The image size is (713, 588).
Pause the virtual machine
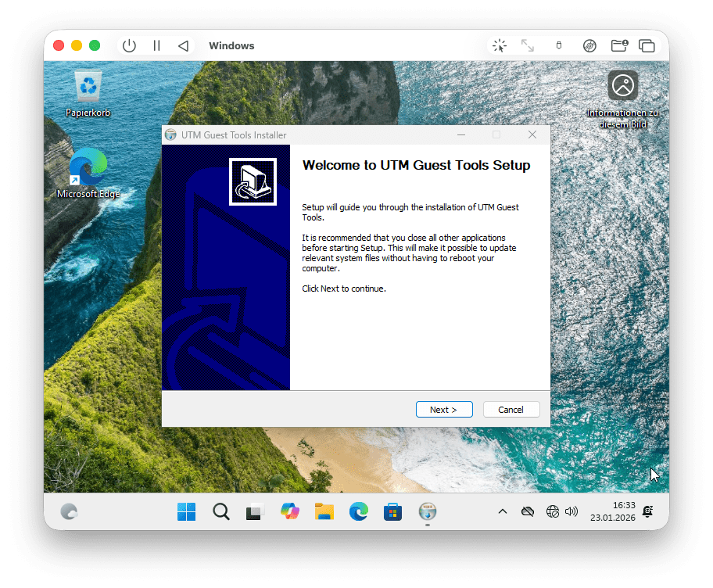point(156,46)
